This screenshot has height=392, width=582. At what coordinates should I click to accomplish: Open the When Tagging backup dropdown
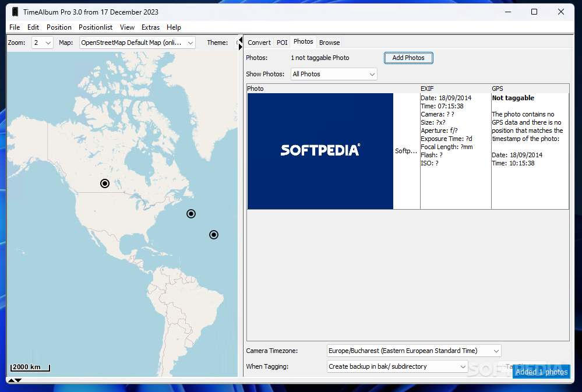(397, 366)
